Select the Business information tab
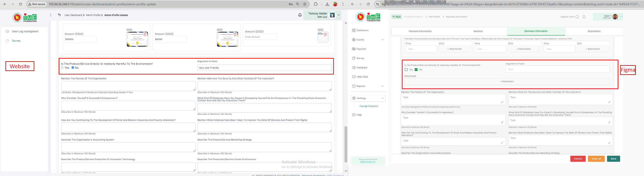644x176 pixels. pos(536,31)
